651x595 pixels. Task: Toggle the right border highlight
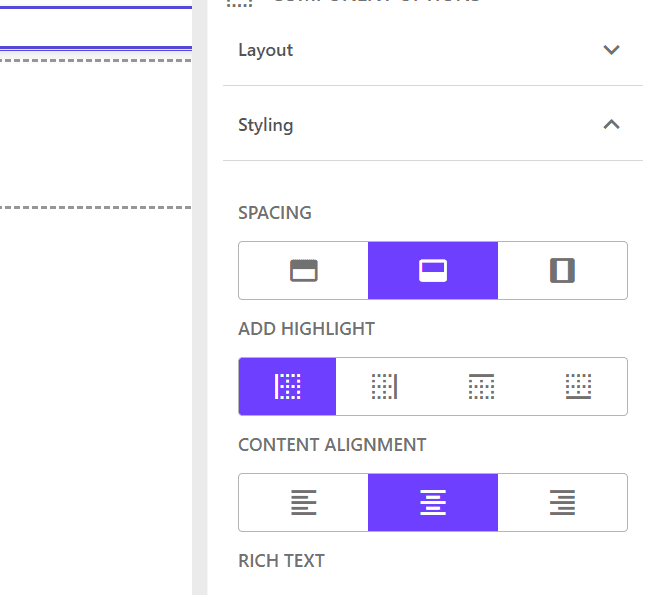pyautogui.click(x=384, y=386)
